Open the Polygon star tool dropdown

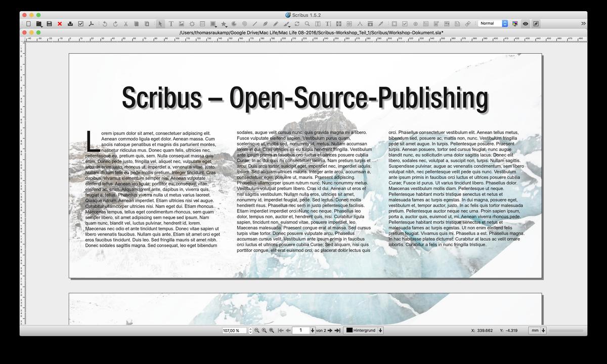224,24
